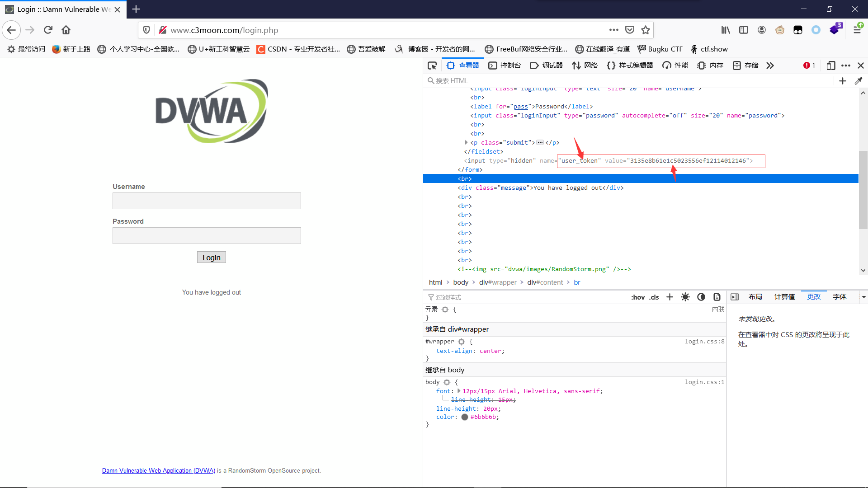
Task: Toggle dark color scheme simulation
Action: point(701,297)
